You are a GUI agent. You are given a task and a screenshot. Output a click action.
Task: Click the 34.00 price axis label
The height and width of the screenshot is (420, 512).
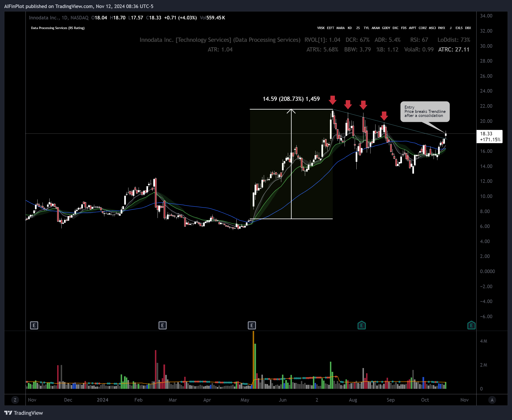pyautogui.click(x=486, y=16)
